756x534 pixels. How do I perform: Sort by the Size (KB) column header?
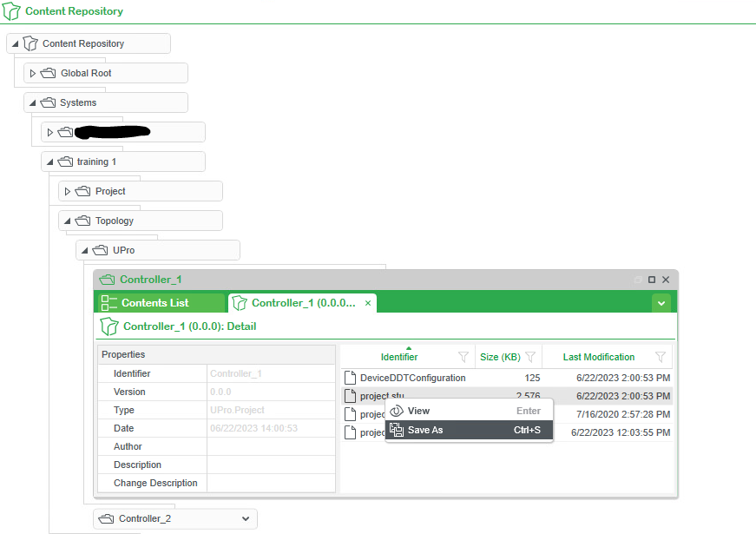tap(500, 357)
